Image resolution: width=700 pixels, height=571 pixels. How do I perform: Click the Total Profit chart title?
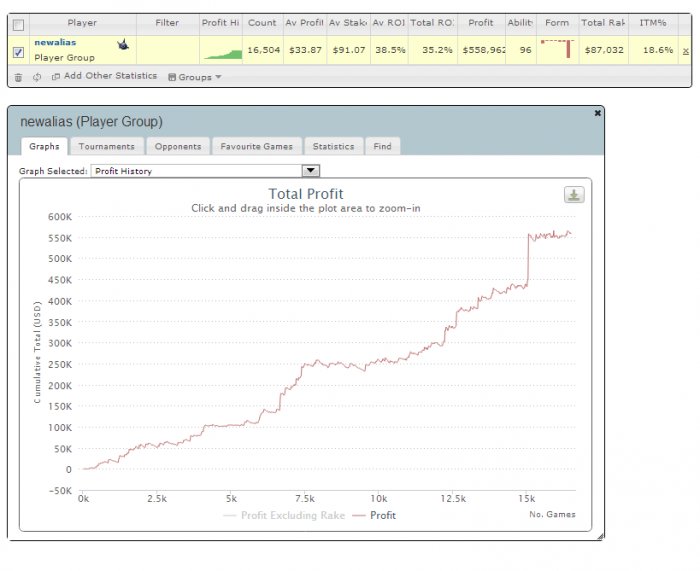306,194
